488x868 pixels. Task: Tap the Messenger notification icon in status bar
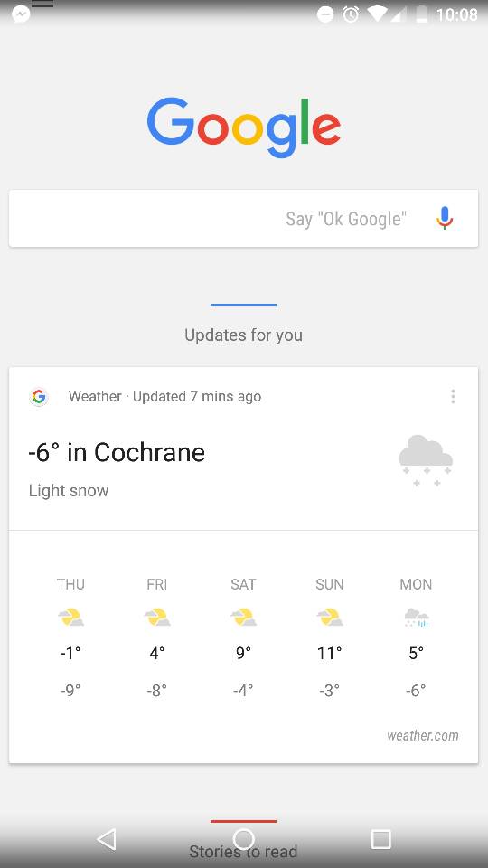point(21,14)
